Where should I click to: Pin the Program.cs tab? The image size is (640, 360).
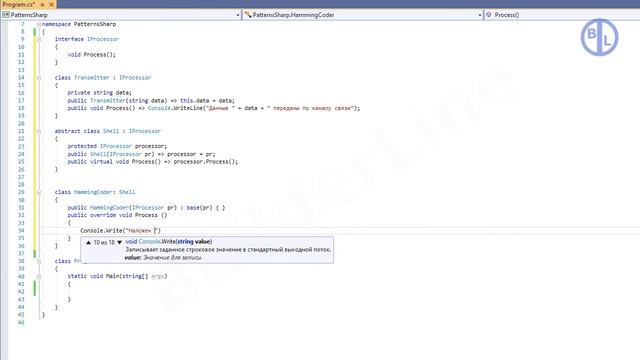42,4
